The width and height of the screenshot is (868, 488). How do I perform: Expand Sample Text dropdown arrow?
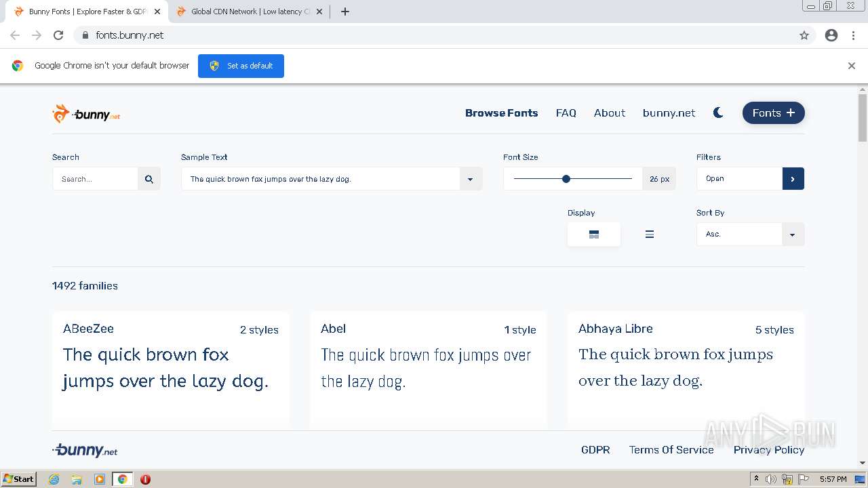(471, 179)
